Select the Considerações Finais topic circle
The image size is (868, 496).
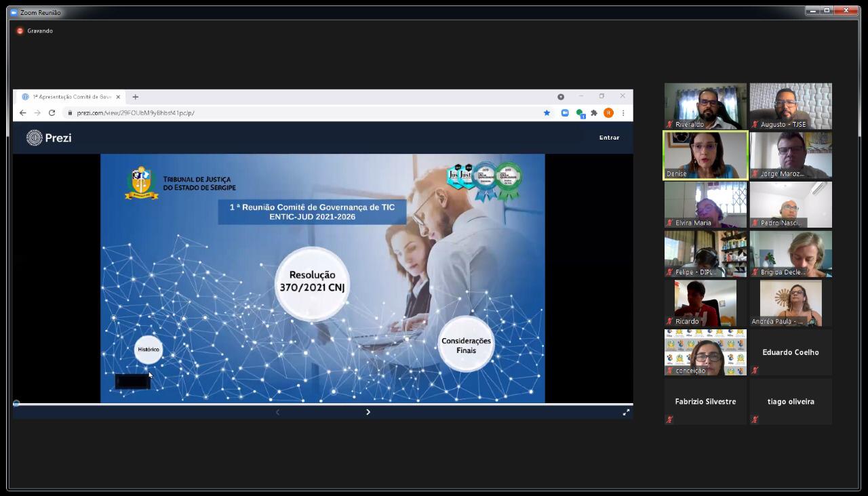(466, 344)
